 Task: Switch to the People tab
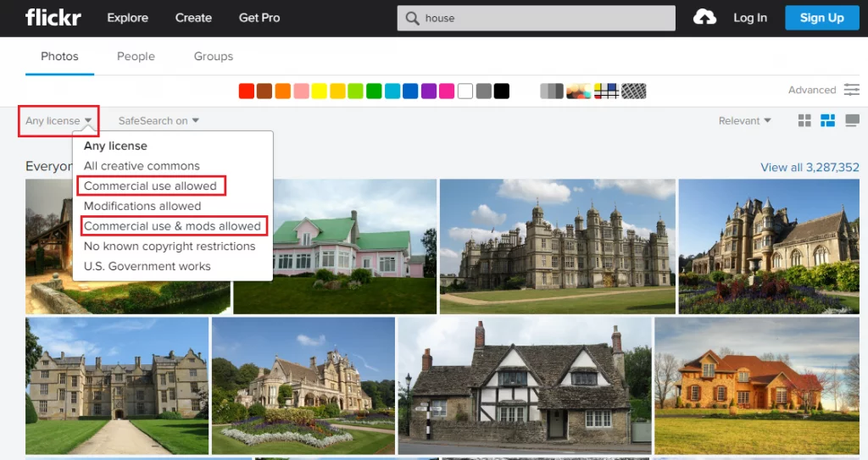point(136,56)
